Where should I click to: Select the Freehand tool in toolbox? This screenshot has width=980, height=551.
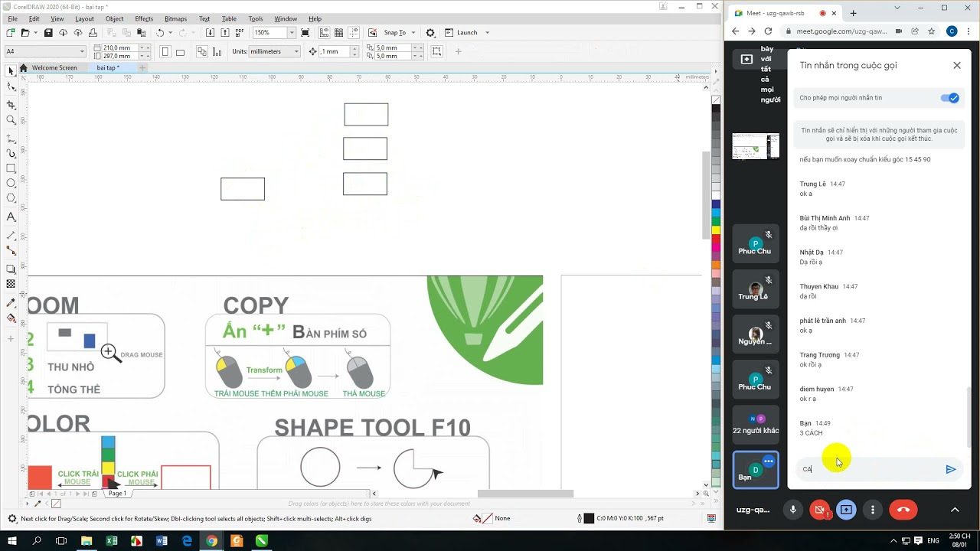(11, 139)
